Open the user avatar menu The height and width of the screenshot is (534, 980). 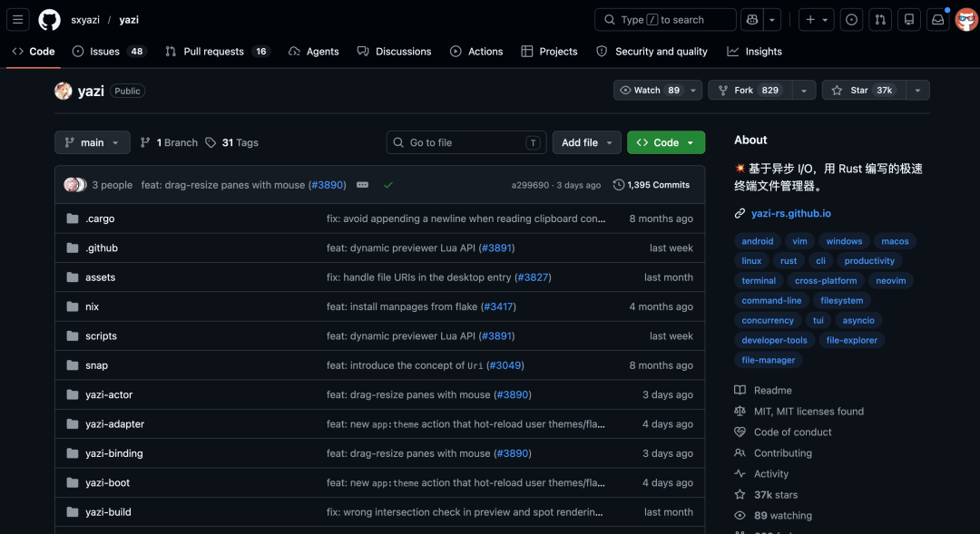pos(966,19)
